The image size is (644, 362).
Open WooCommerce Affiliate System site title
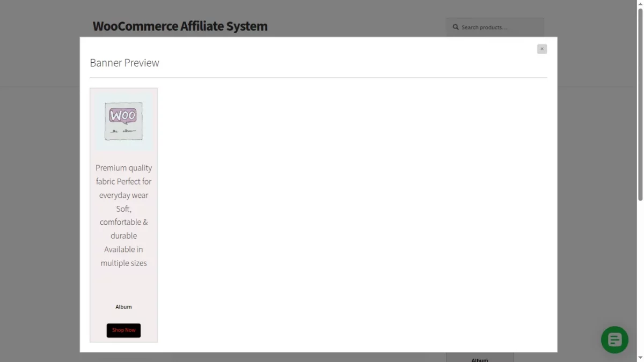pos(180,26)
